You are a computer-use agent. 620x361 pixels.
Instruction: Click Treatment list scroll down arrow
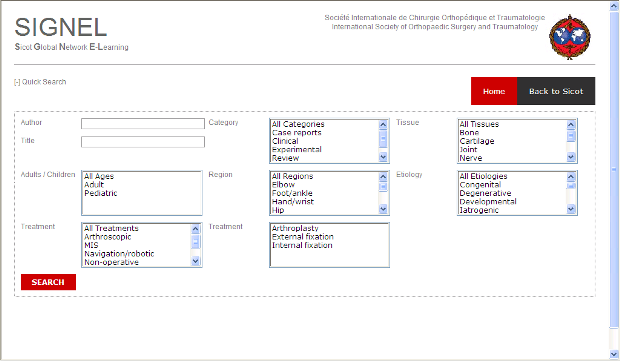(x=196, y=261)
